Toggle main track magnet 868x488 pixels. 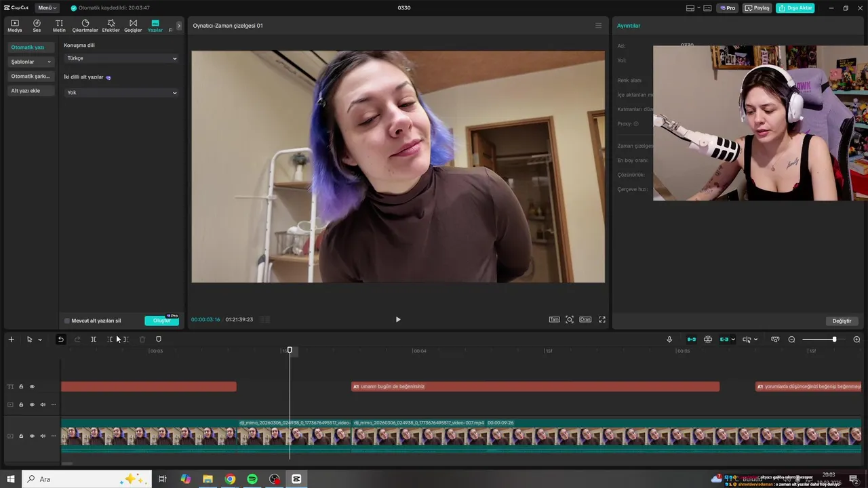692,340
